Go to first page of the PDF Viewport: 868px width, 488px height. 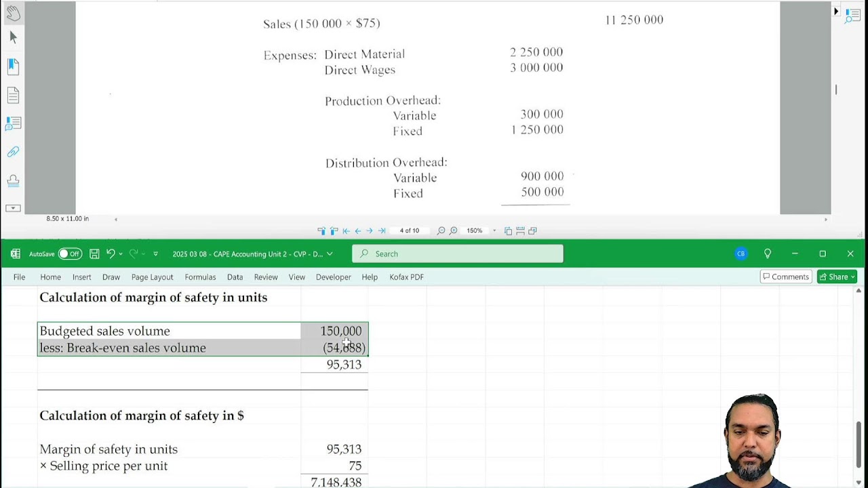point(346,231)
